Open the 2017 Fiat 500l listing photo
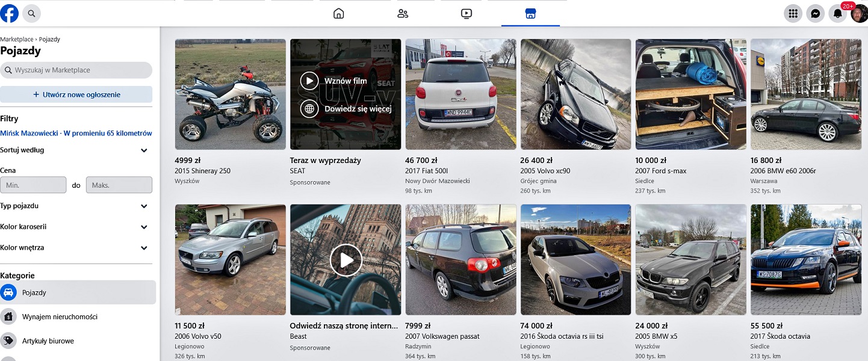 (461, 94)
